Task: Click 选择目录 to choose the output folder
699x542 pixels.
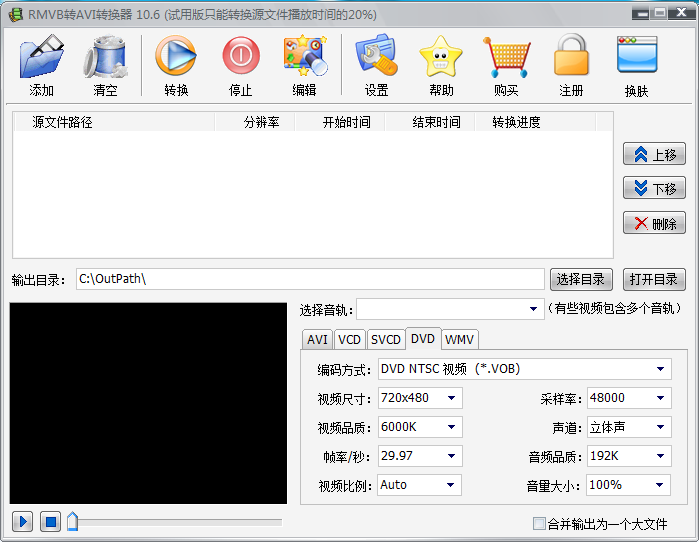Action: pyautogui.click(x=581, y=279)
